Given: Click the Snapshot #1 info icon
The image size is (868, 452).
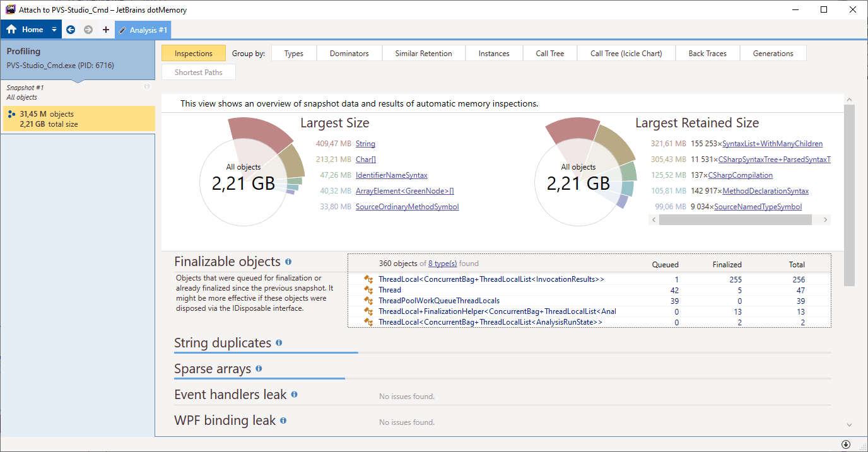Looking at the screenshot, I should click(147, 86).
